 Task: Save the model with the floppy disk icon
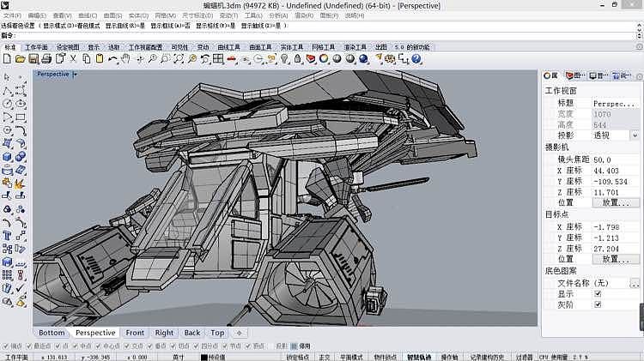(33, 58)
